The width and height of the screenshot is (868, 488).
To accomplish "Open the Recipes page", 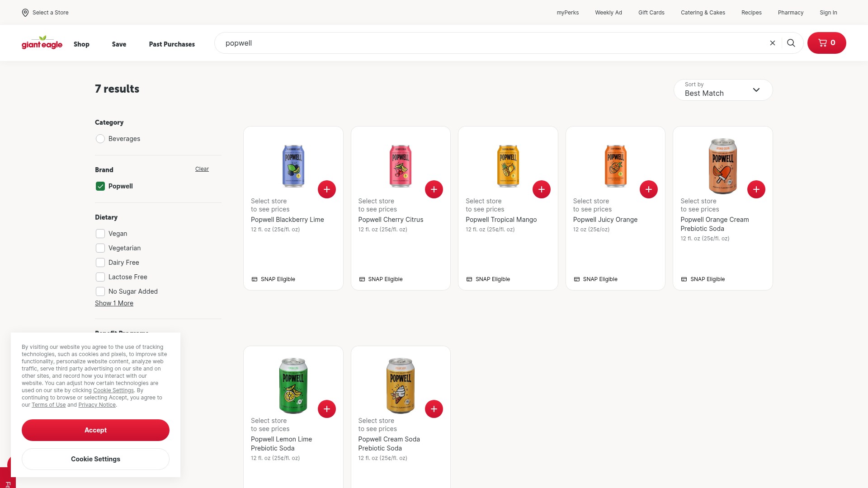I will click(x=751, y=13).
